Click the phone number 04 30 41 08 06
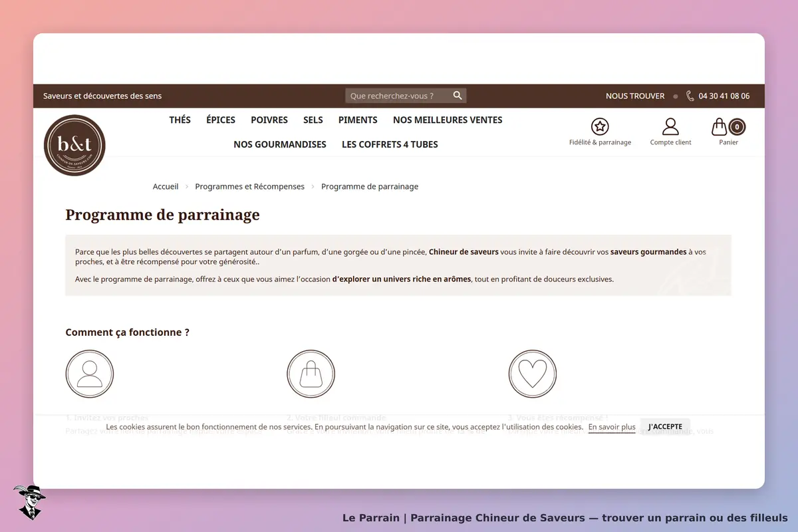This screenshot has height=532, width=798. tap(724, 96)
